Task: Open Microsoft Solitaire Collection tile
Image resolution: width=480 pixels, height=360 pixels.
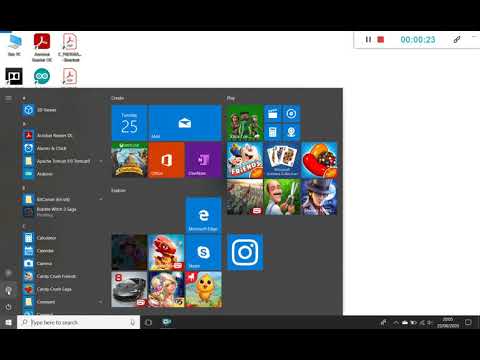Action: pyautogui.click(x=282, y=160)
